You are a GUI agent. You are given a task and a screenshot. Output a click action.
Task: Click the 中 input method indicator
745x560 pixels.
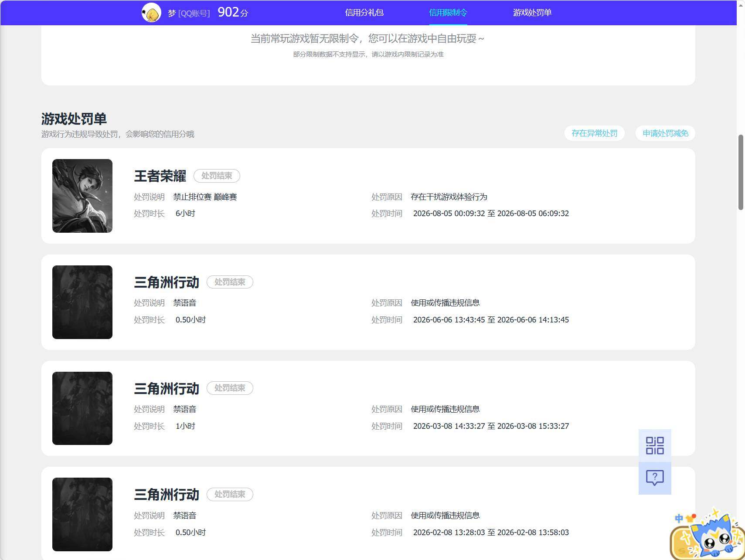coord(679,518)
